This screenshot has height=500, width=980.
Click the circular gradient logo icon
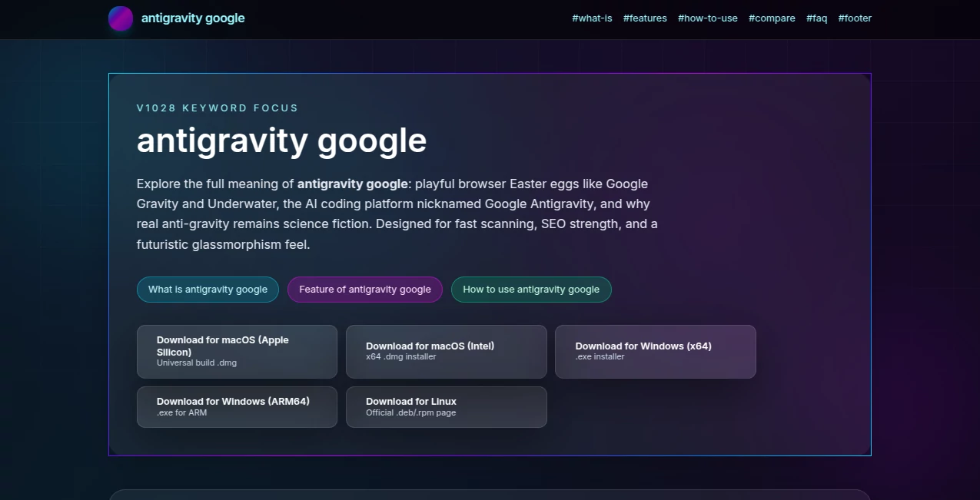coord(121,18)
